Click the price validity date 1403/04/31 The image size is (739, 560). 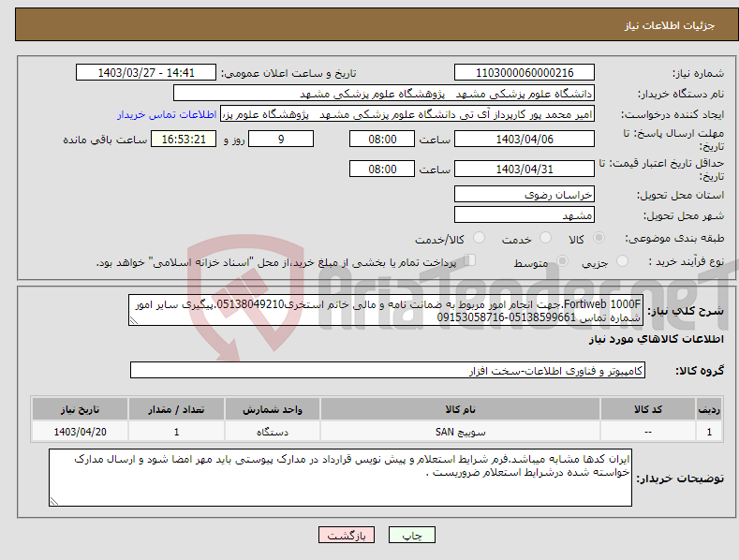click(x=525, y=169)
